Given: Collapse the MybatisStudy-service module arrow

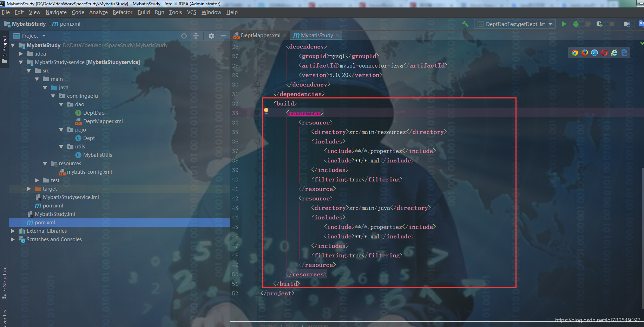Looking at the screenshot, I should point(21,62).
